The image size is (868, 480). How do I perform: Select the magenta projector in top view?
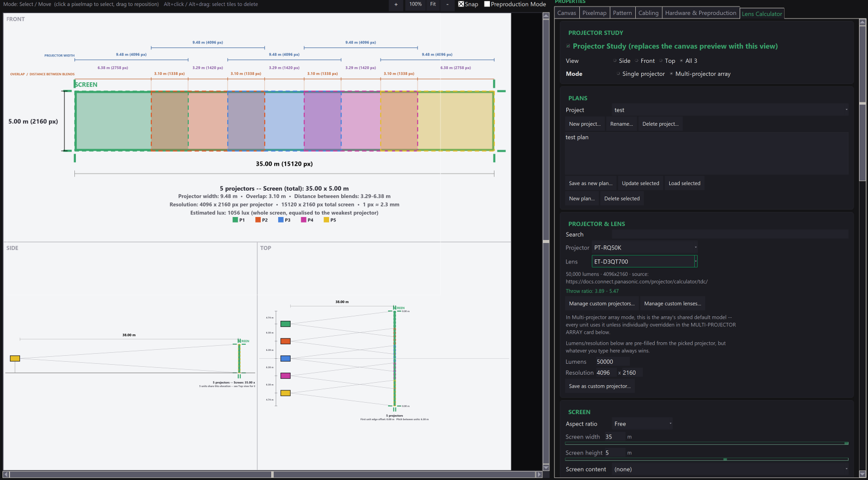[x=285, y=376]
